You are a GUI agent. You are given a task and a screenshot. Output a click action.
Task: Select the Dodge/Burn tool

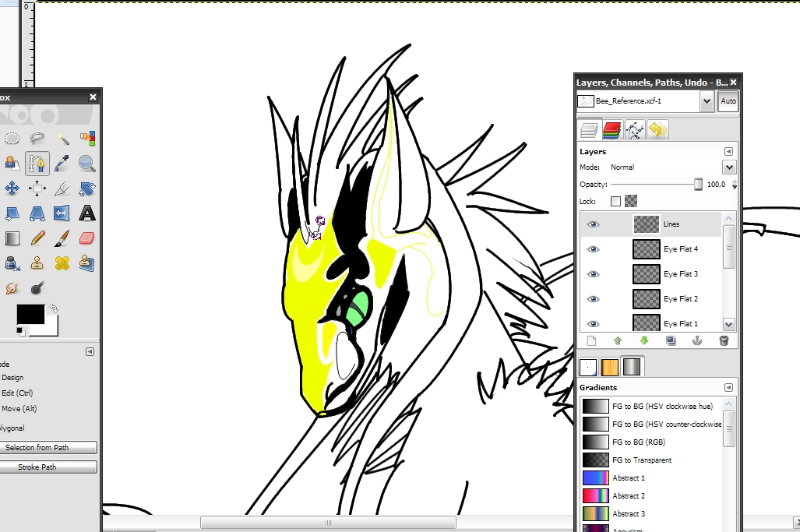37,288
